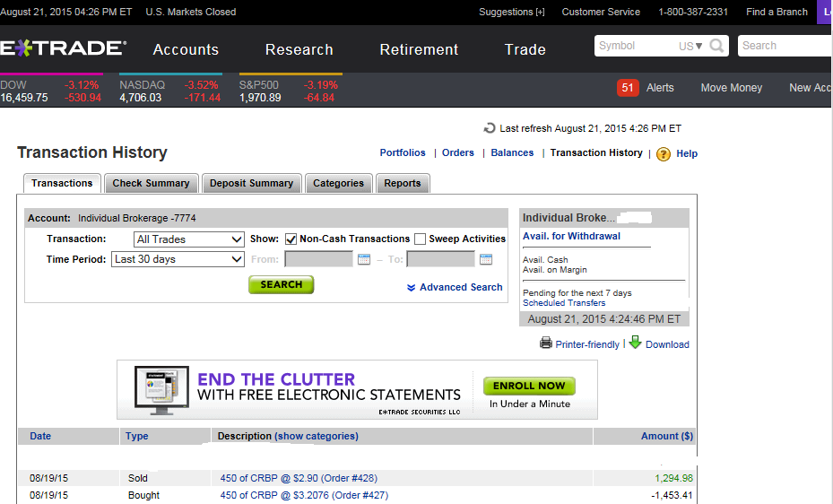Open the US market selector dropdown
Screen dimensions: 833x504
690,47
